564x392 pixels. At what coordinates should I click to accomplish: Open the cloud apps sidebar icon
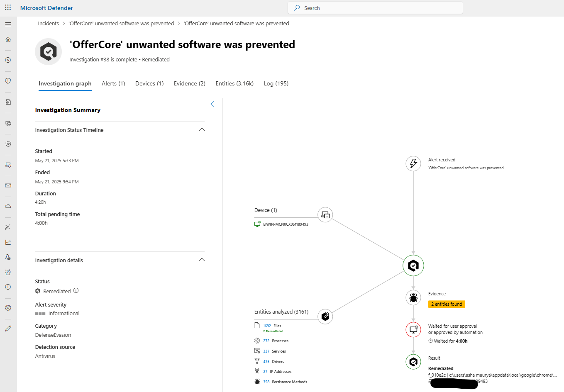[x=8, y=206]
